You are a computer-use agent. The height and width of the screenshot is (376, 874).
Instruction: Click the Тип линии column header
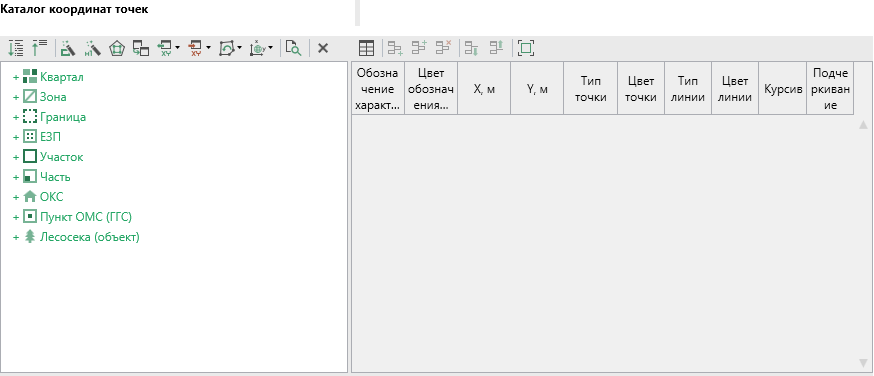coord(688,89)
